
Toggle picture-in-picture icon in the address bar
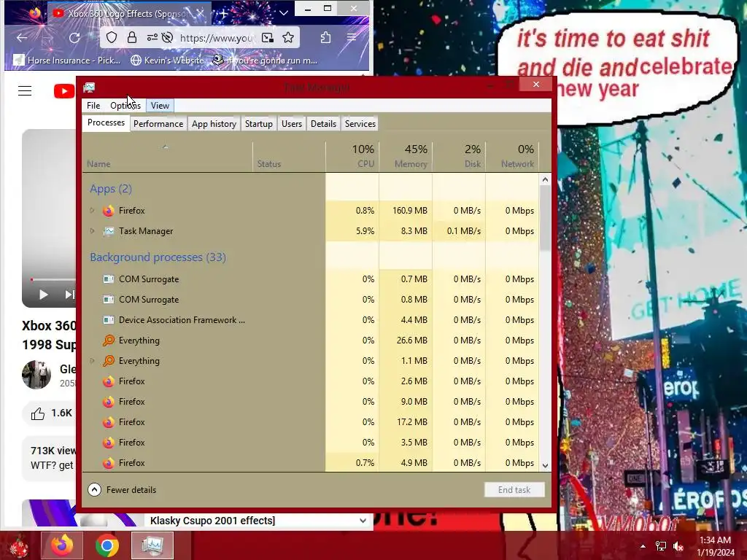[x=268, y=38]
